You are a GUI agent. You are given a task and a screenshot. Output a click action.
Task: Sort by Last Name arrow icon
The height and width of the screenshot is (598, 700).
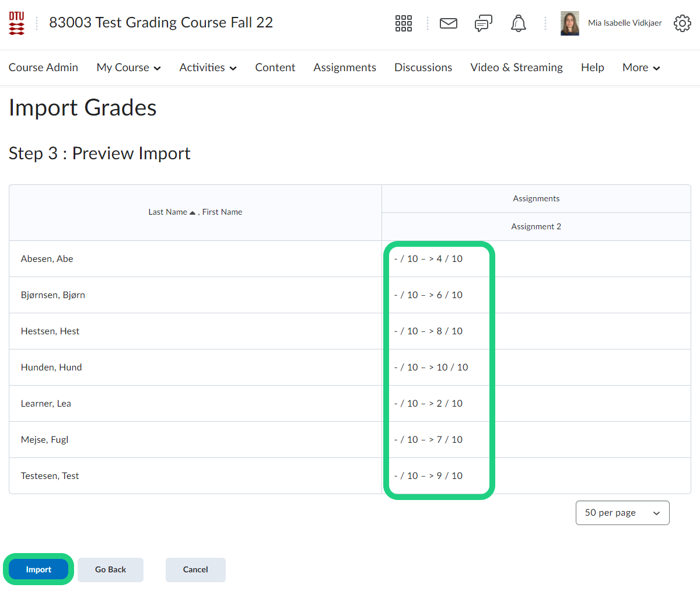192,212
